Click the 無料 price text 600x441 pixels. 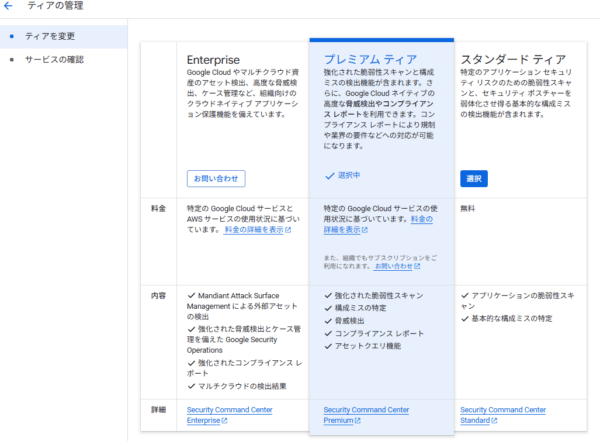click(x=467, y=209)
